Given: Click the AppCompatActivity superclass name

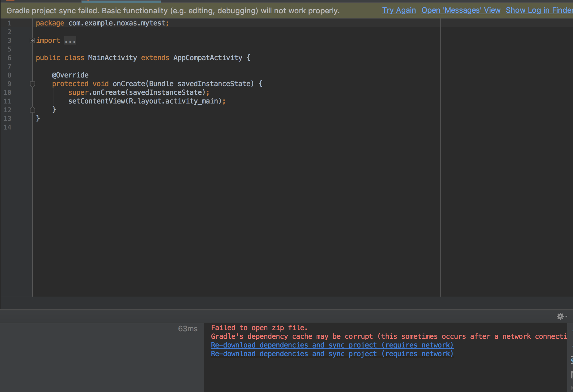Looking at the screenshot, I should (x=208, y=58).
